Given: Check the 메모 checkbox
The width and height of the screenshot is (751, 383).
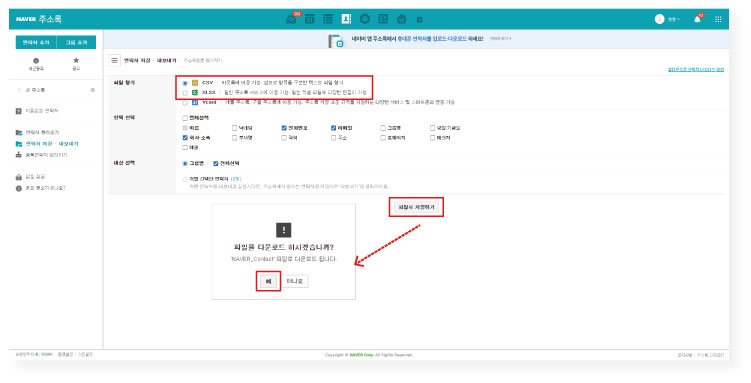Looking at the screenshot, I should point(185,147).
